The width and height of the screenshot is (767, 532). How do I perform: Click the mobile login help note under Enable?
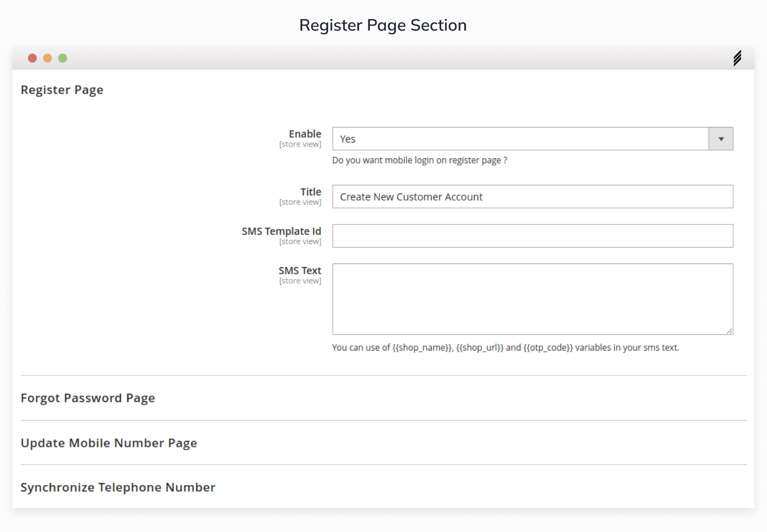(419, 160)
